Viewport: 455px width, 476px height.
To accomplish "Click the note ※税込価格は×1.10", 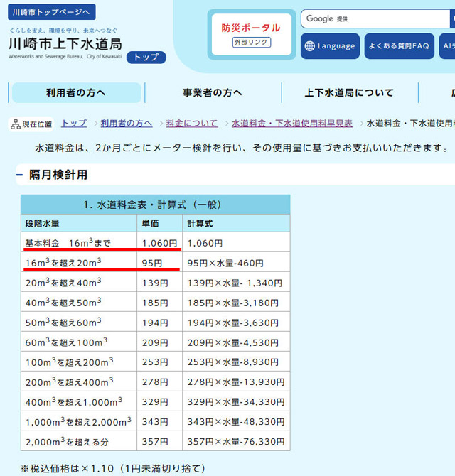I will [68, 468].
